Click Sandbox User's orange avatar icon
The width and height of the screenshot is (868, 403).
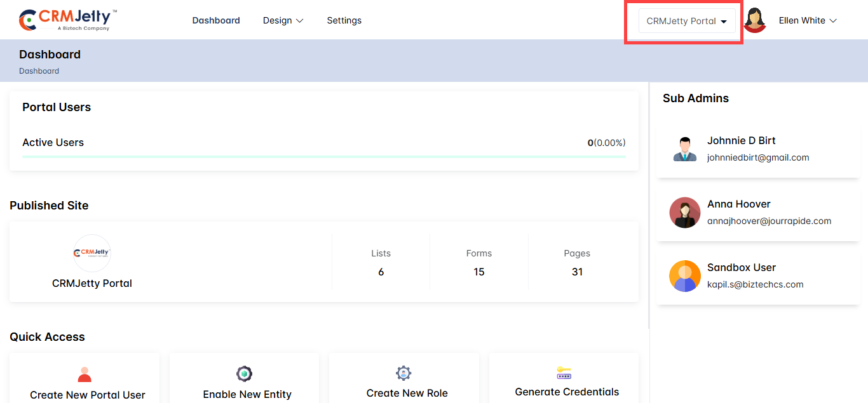click(x=684, y=276)
